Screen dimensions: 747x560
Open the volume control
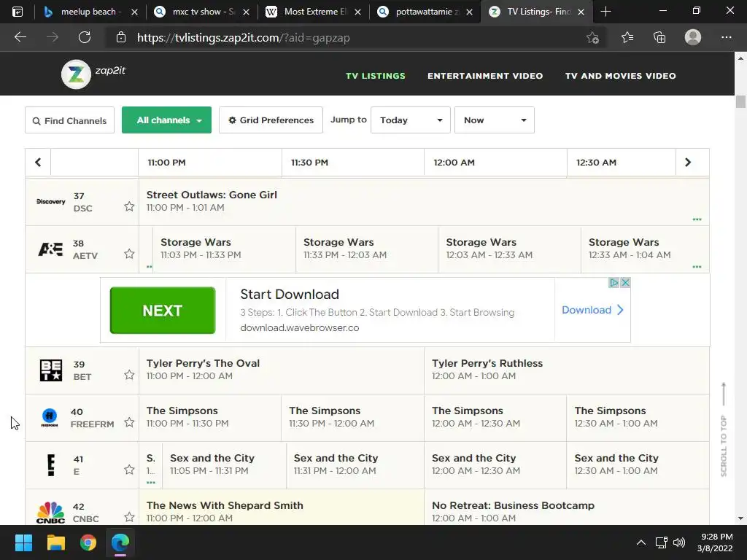(679, 542)
